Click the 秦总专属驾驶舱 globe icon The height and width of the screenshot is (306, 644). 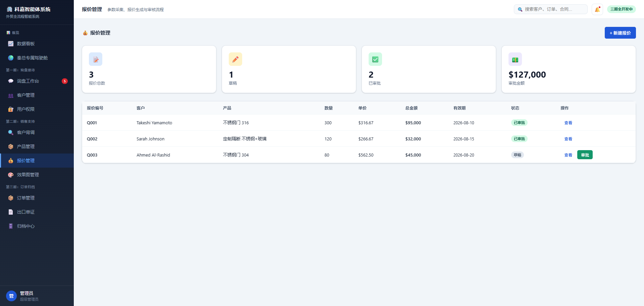point(11,58)
